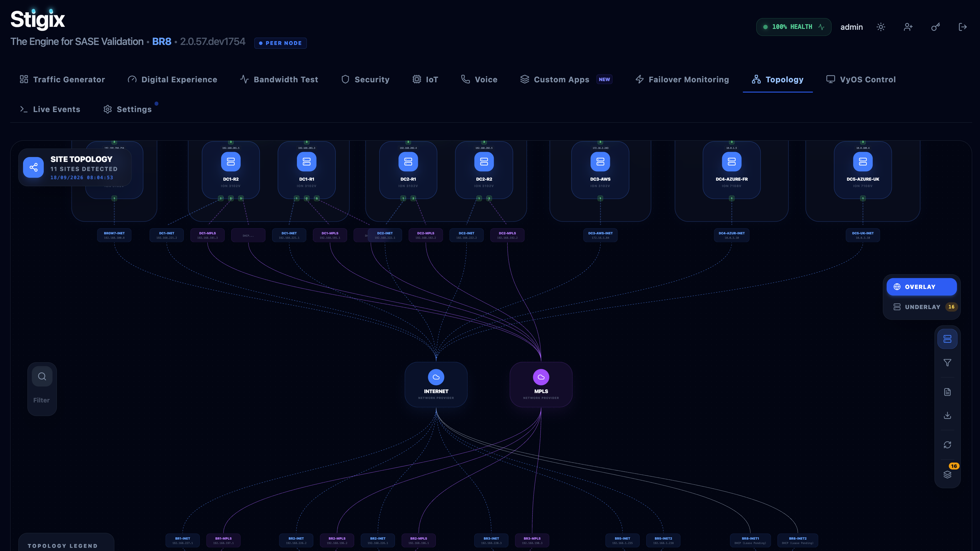Click the BR1-MPLS link box

223,540
